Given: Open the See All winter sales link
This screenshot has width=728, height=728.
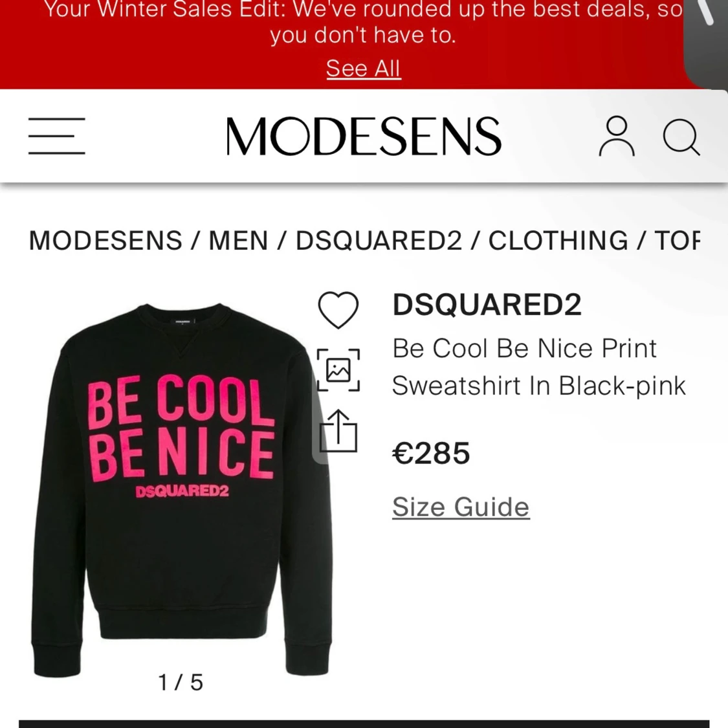Looking at the screenshot, I should [364, 69].
